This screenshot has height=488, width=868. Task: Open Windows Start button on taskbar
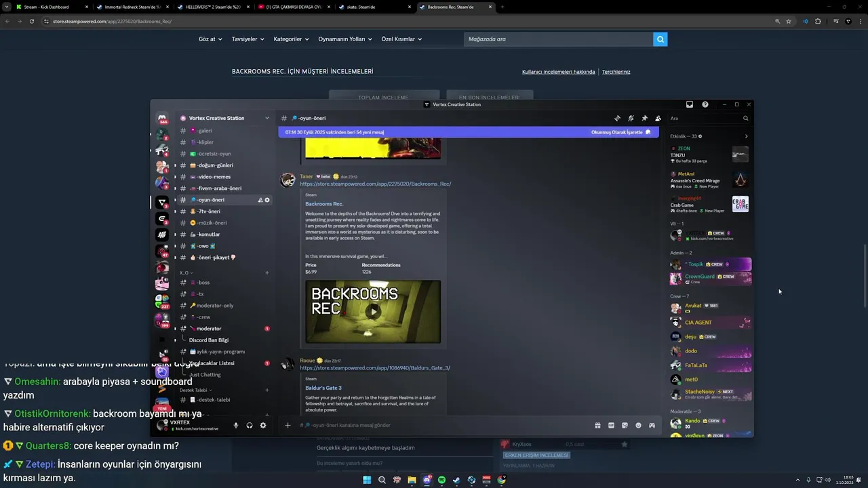click(x=367, y=480)
